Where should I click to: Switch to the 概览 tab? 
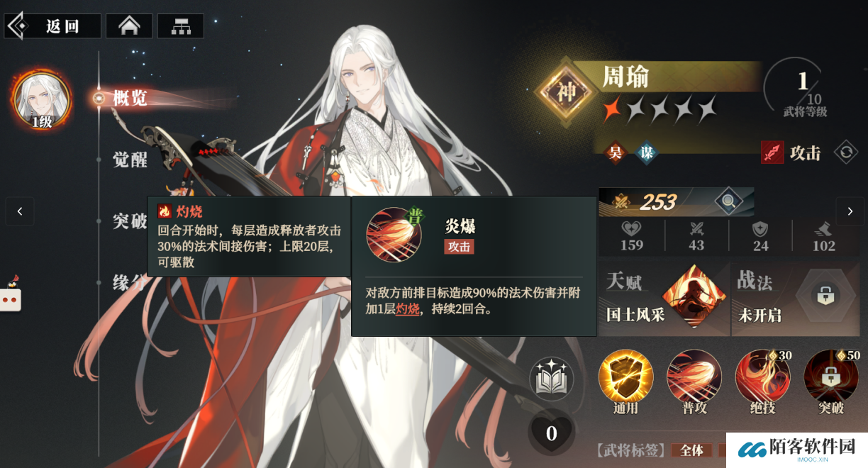pyautogui.click(x=130, y=99)
